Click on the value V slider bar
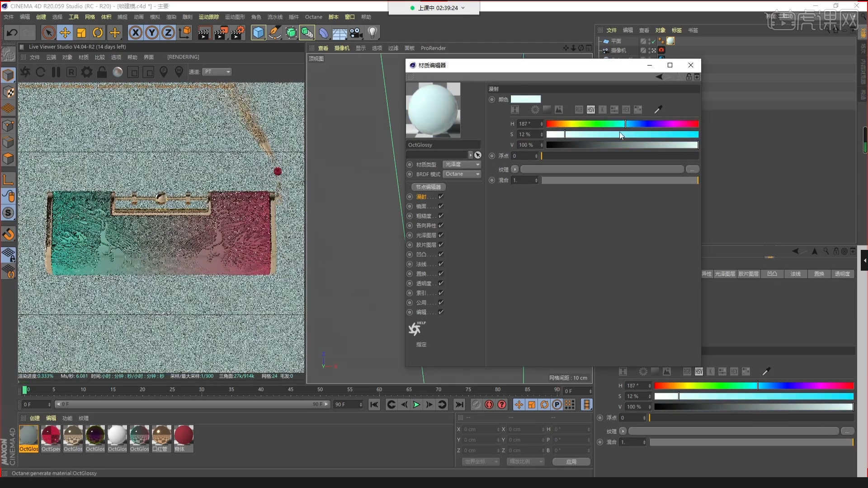The height and width of the screenshot is (488, 868). click(622, 145)
